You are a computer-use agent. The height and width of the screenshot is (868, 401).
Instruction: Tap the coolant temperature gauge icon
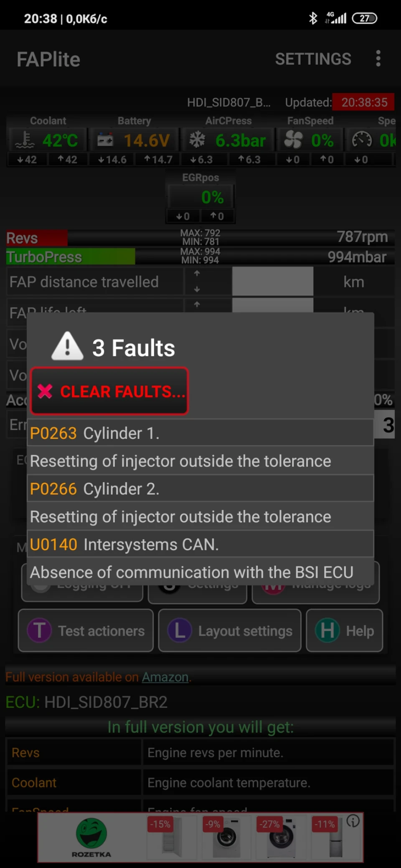(25, 140)
